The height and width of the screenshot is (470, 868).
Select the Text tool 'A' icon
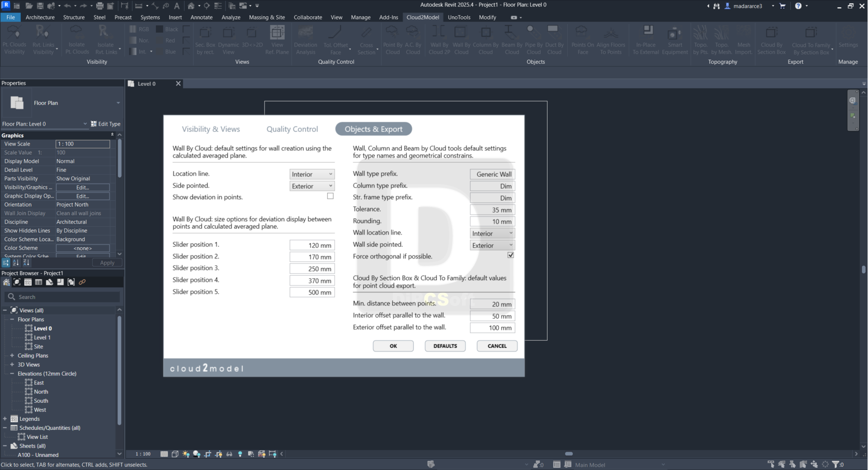(x=177, y=6)
